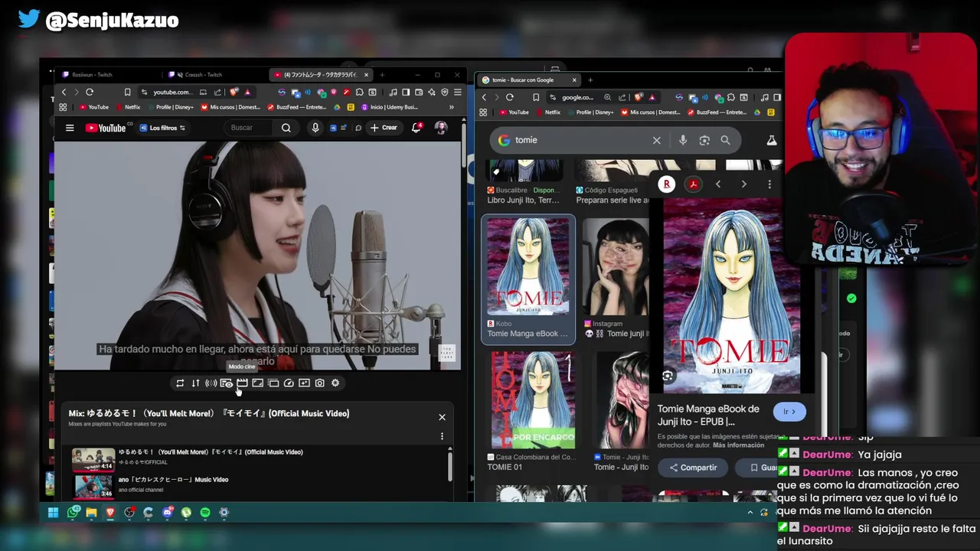Go back in the Google browser window
This screenshot has height=551, width=980.
tap(484, 97)
